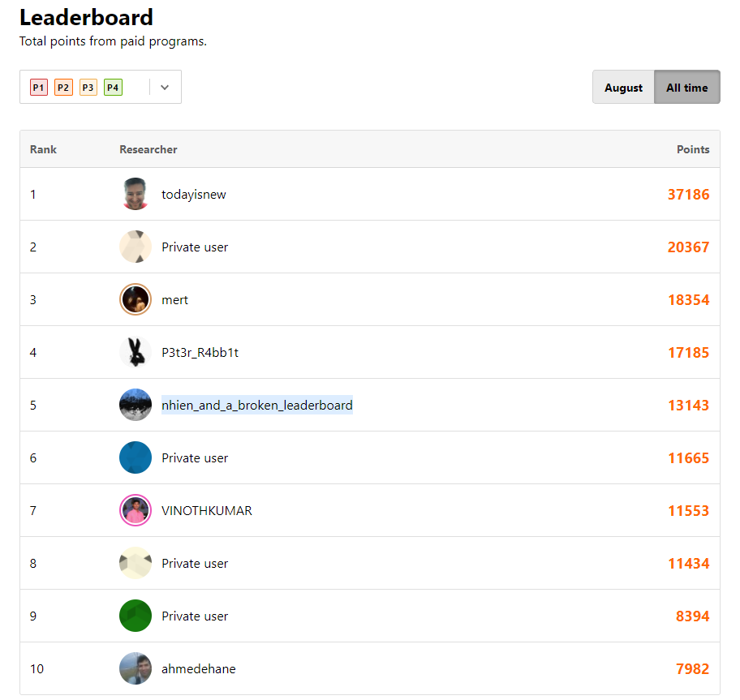This screenshot has height=700, width=740.
Task: Click the Points column header
Action: coord(693,149)
